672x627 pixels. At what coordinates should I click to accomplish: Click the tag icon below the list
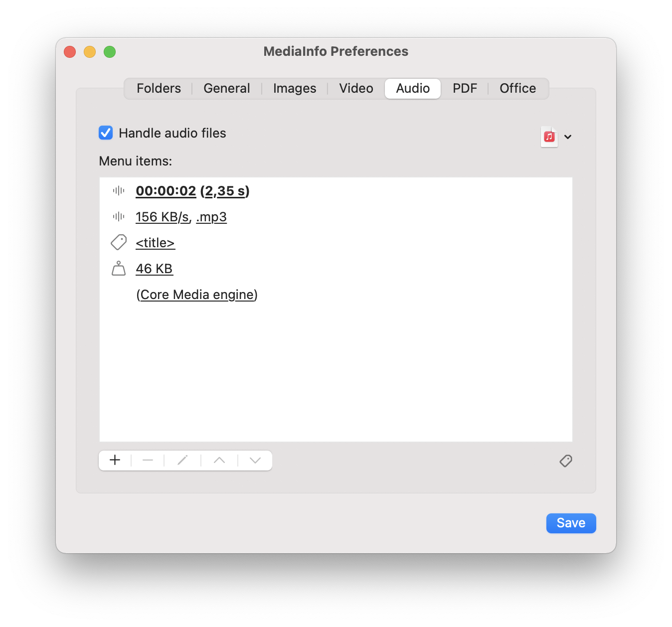[x=566, y=461]
